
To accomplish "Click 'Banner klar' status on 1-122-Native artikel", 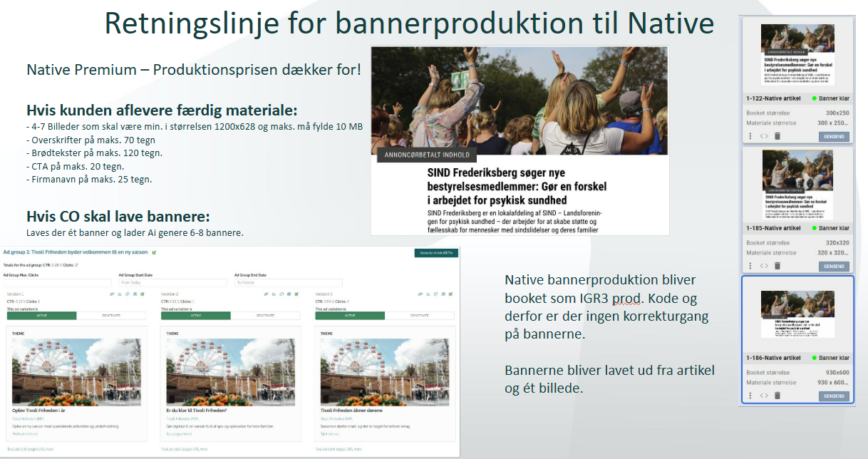I will (831, 98).
